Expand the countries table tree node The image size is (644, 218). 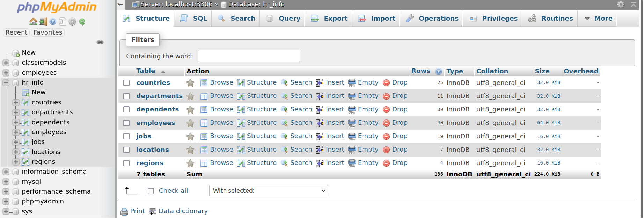[x=15, y=102]
